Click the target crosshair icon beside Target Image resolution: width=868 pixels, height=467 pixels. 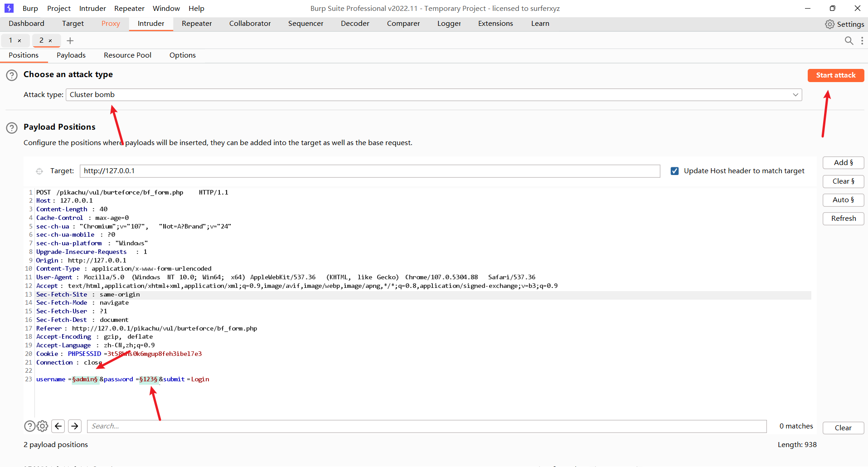tap(39, 171)
